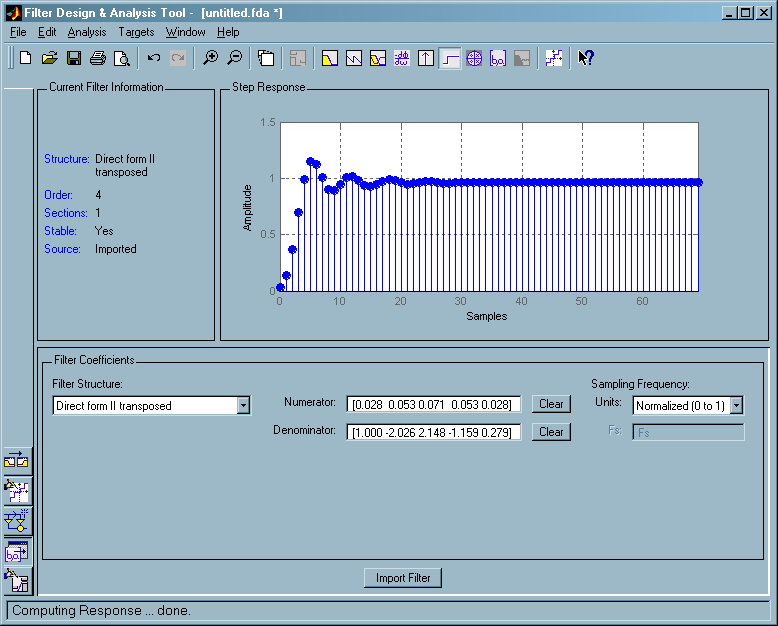778x626 pixels.
Task: Click the Print toolbar icon
Action: pos(98,58)
